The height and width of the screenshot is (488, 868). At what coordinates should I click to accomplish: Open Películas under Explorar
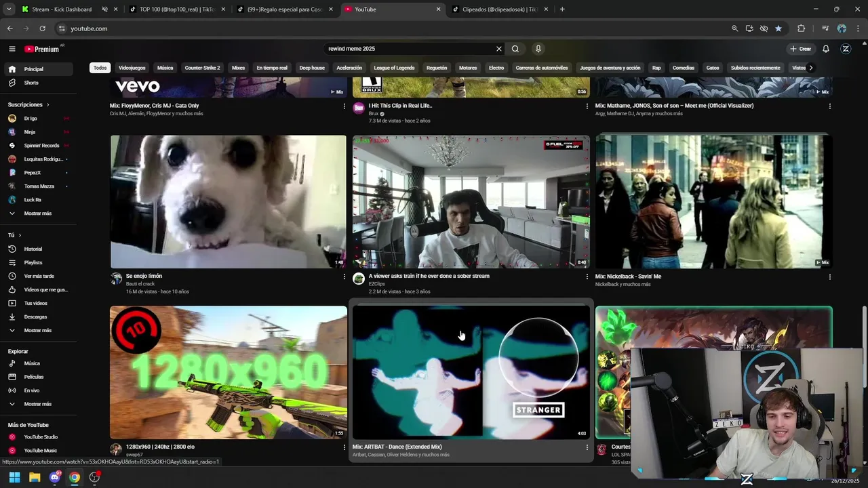click(38, 377)
